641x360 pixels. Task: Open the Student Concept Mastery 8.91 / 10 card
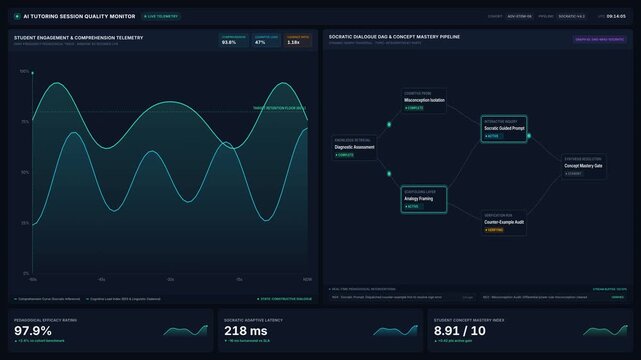tap(530, 331)
